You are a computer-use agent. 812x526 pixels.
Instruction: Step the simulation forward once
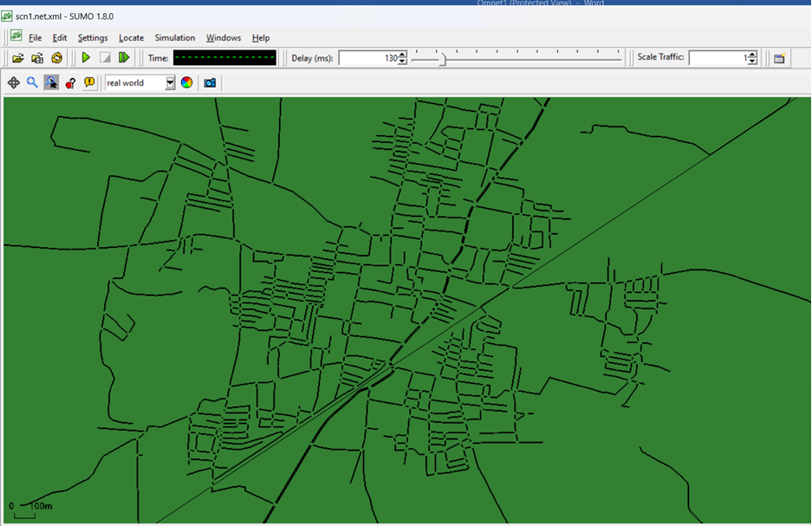point(124,58)
